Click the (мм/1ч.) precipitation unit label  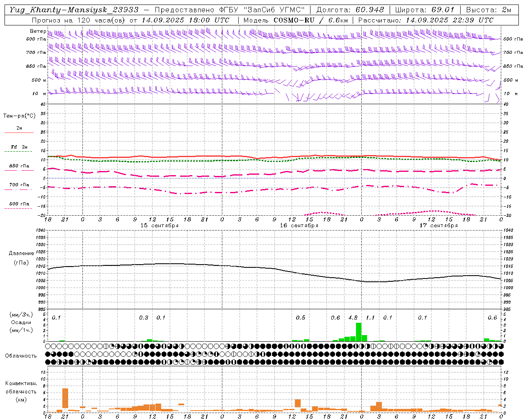coord(21,330)
